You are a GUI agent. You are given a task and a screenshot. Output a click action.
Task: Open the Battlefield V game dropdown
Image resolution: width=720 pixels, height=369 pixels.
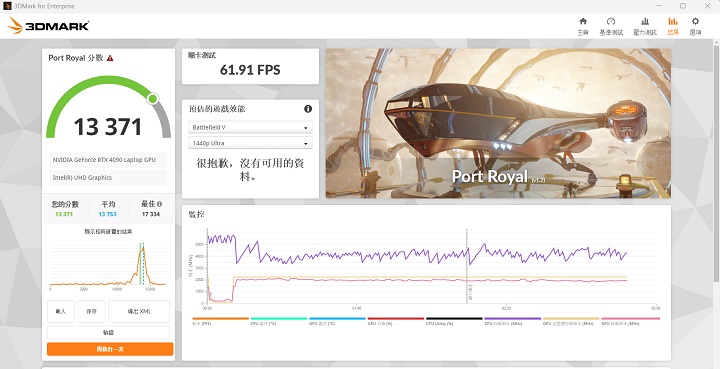[250, 127]
